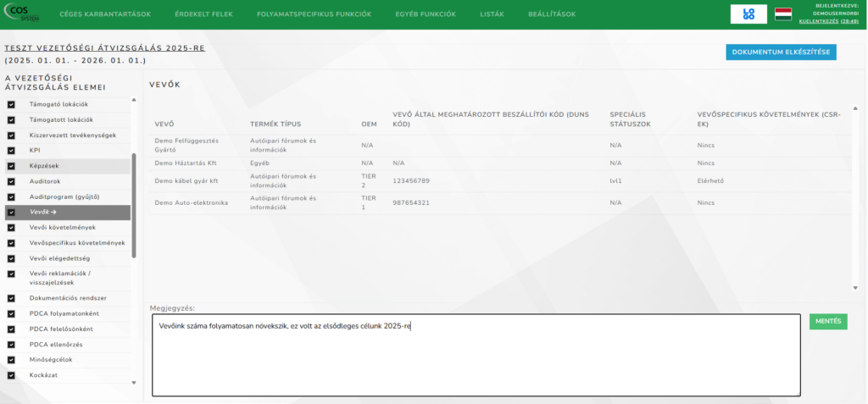The image size is (868, 404).
Task: Open Céges karbantartások menu
Action: click(x=105, y=14)
